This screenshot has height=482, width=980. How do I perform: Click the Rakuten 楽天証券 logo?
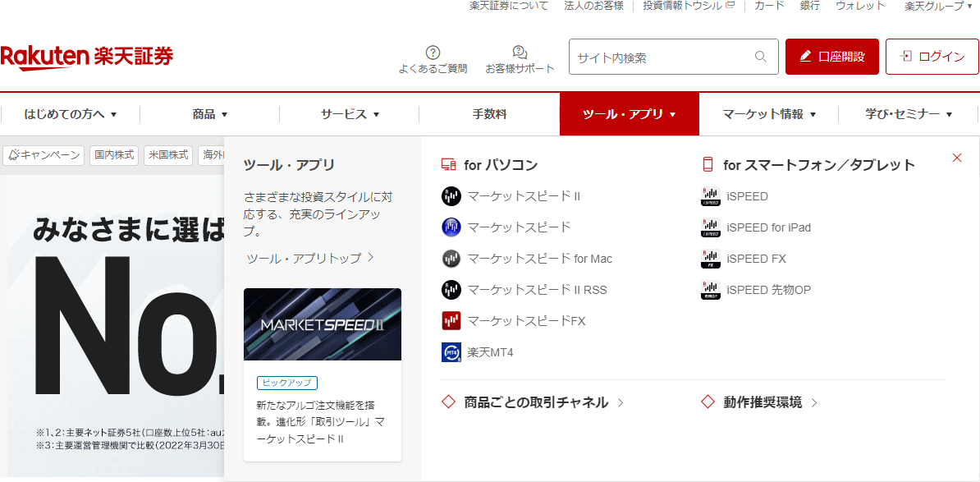click(x=87, y=57)
